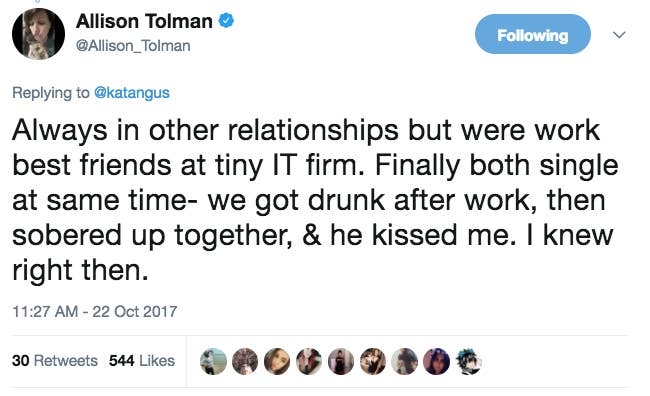Screen dimensions: 650x396
Task: Open Allison Tolman's profile picture
Action: pyautogui.click(x=38, y=34)
